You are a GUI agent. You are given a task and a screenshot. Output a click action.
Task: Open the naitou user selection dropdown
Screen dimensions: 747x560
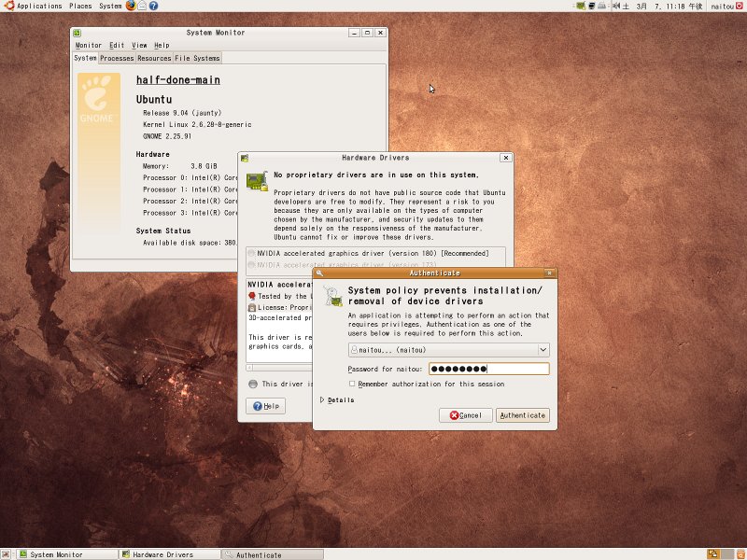point(449,350)
